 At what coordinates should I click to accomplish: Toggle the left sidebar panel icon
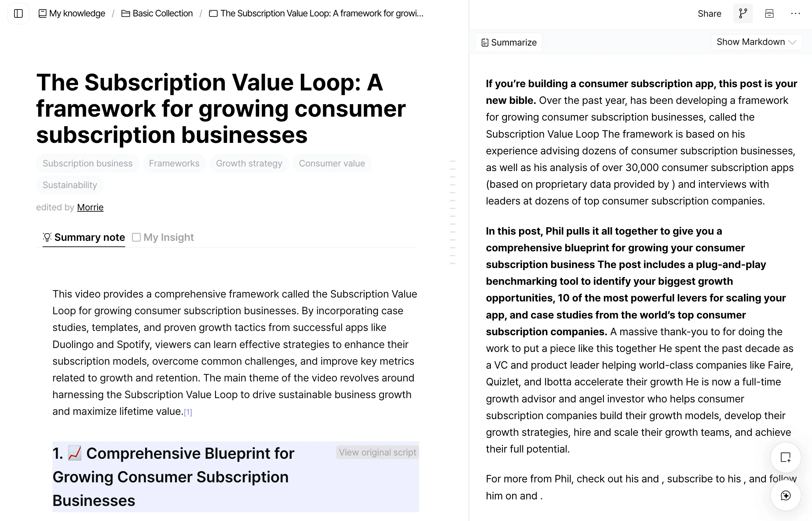point(18,13)
